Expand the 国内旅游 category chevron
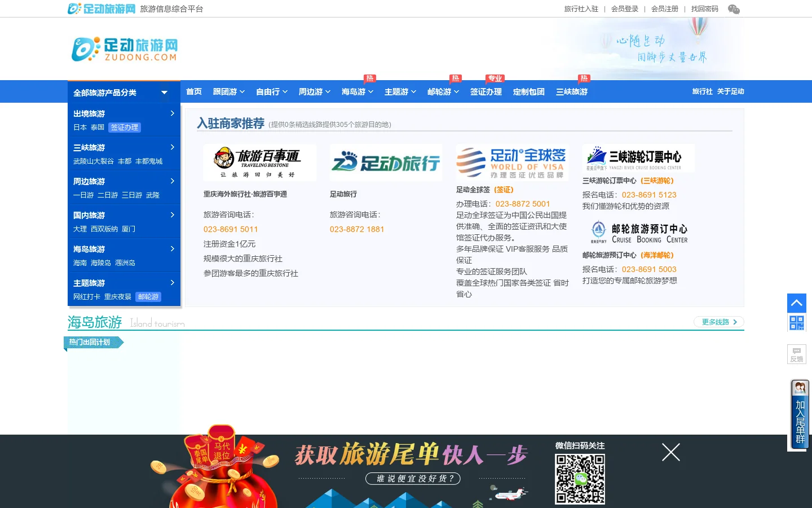The height and width of the screenshot is (508, 812). click(173, 215)
